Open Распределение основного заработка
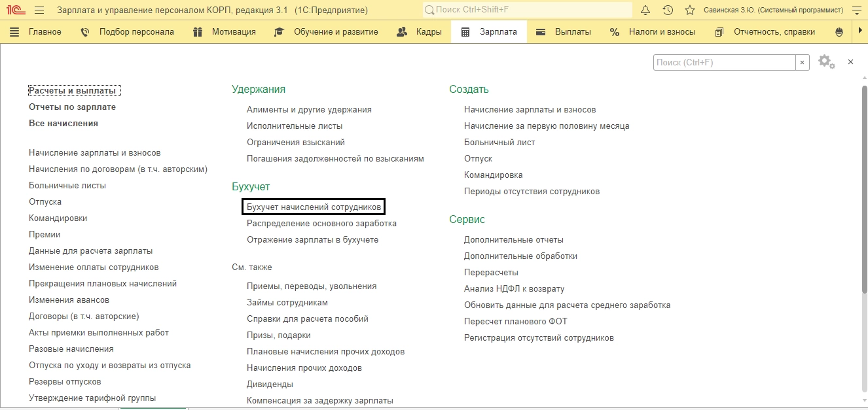 point(321,224)
